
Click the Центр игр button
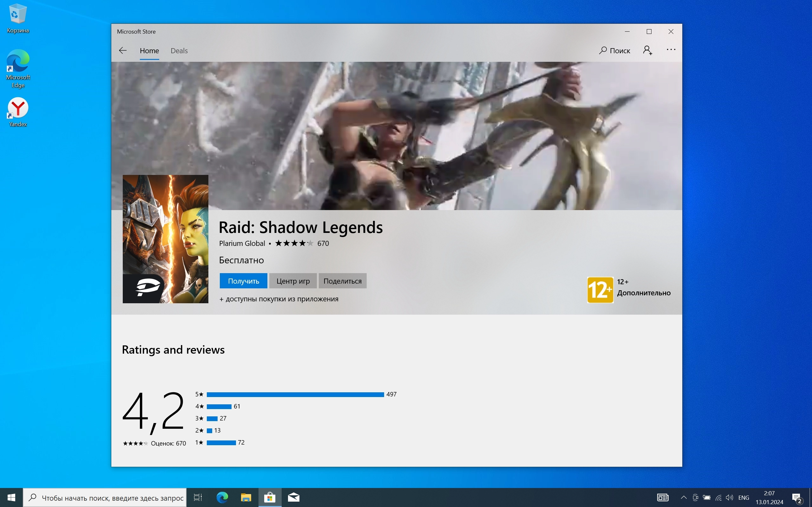pyautogui.click(x=293, y=281)
